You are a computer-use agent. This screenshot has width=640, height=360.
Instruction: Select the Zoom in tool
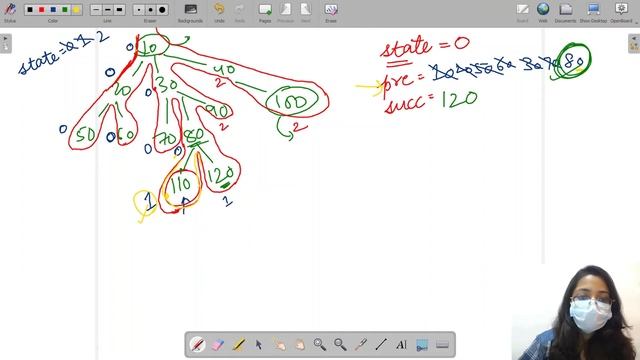(x=320, y=345)
